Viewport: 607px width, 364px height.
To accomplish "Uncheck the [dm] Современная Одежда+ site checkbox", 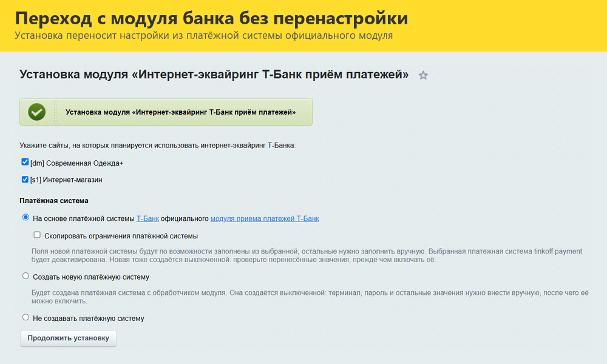I will coord(25,162).
